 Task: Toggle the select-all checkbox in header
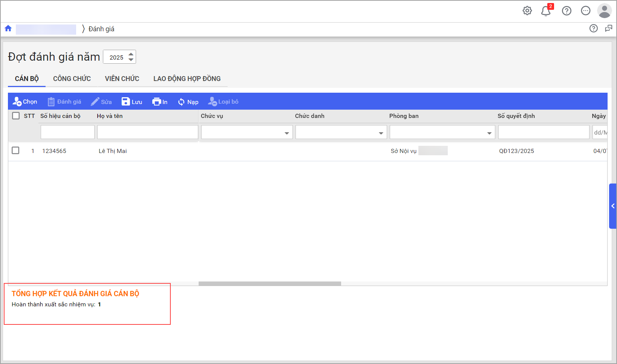click(16, 116)
